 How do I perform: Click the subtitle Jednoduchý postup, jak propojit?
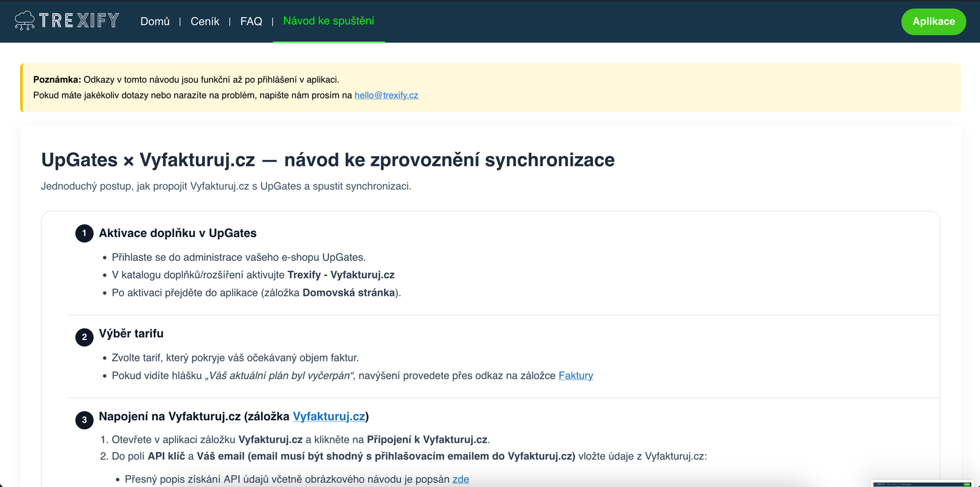226,186
